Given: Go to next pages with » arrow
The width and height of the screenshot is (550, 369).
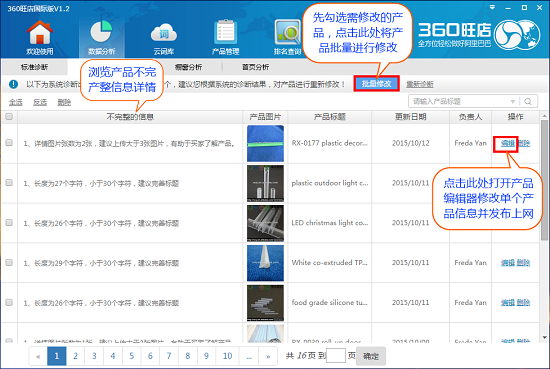Looking at the screenshot, I should pyautogui.click(x=268, y=356).
